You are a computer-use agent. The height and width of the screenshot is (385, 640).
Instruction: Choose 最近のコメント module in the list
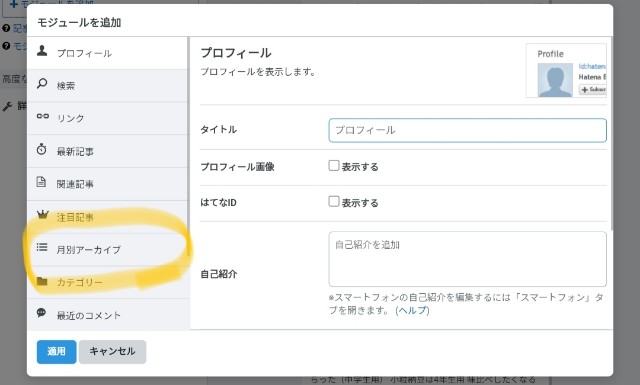click(x=107, y=314)
